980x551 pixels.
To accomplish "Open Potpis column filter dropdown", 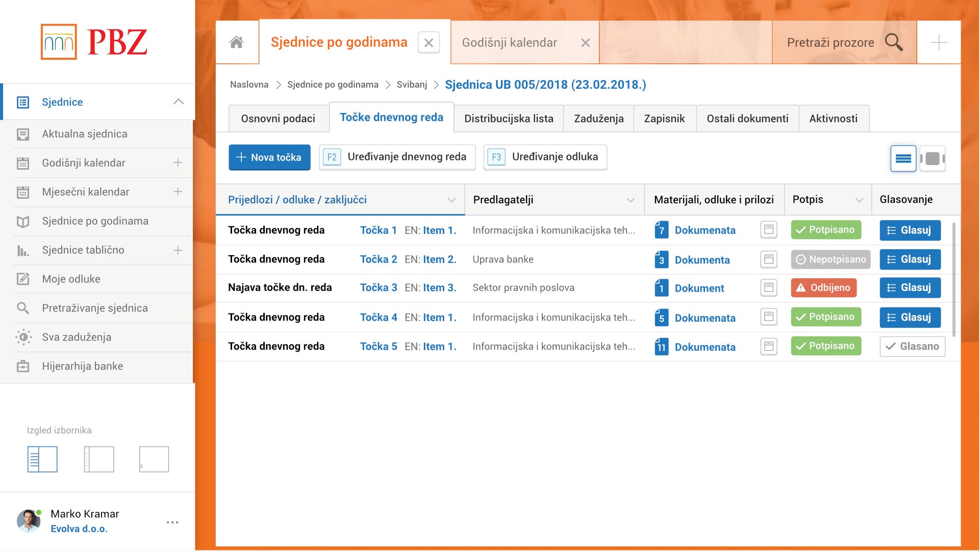I will 859,200.
